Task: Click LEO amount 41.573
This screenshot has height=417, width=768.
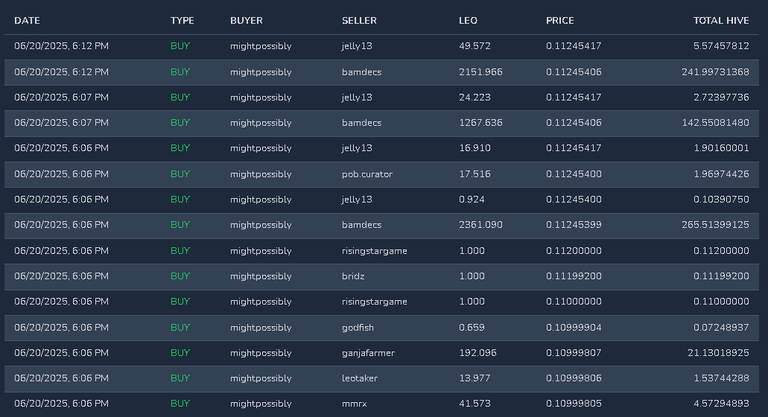Action: tap(475, 404)
